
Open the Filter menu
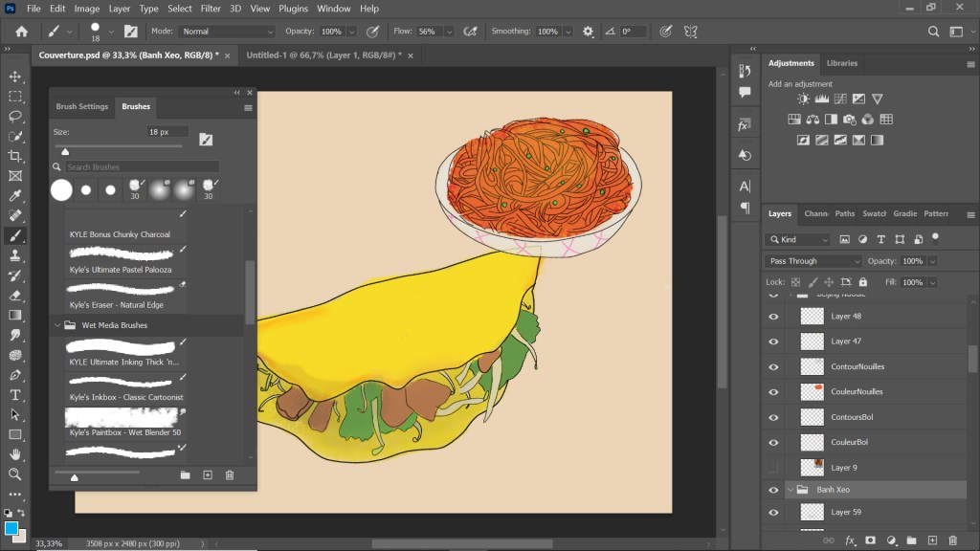tap(211, 9)
